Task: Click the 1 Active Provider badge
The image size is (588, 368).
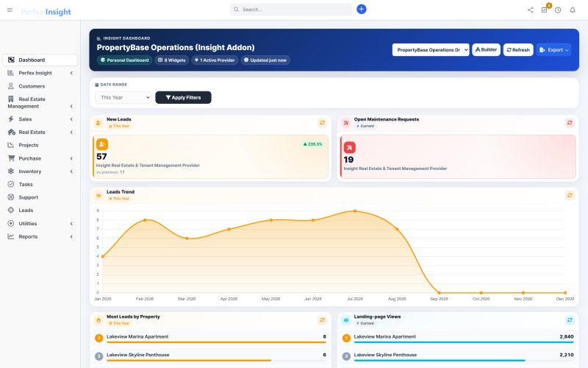Action: (215, 60)
